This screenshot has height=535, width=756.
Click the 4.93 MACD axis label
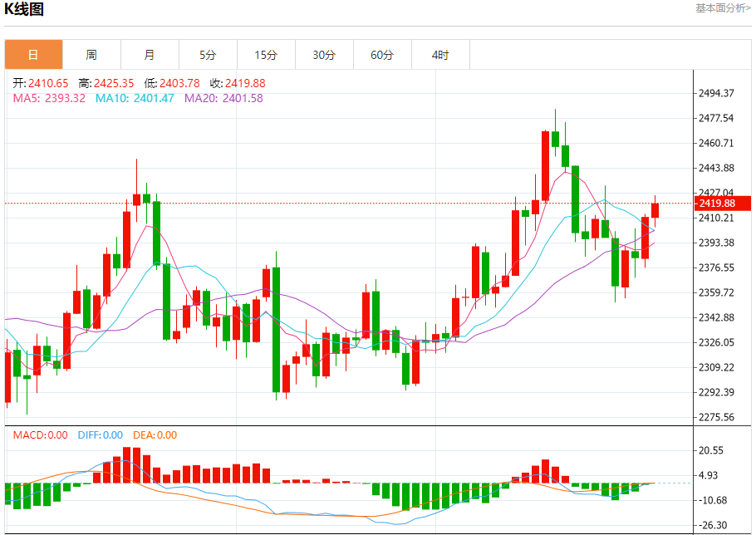click(709, 476)
